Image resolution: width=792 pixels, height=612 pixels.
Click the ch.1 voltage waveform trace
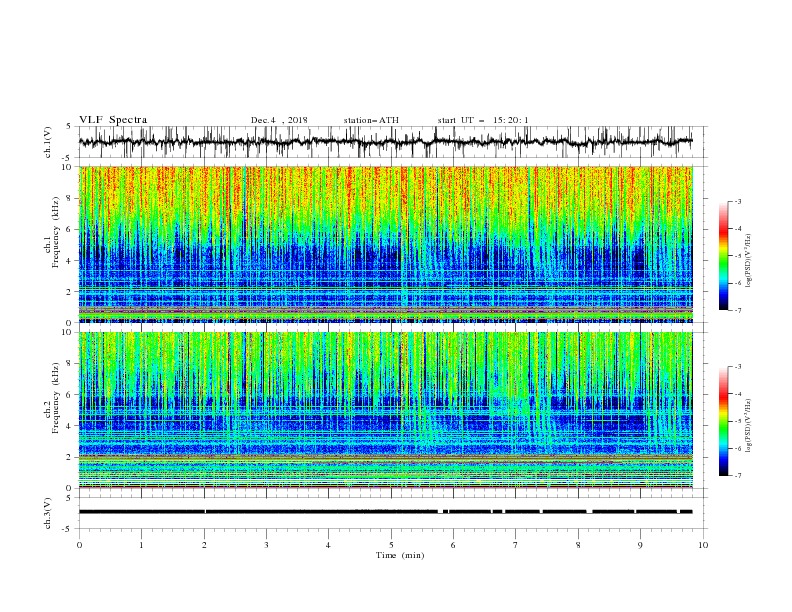tap(385, 141)
